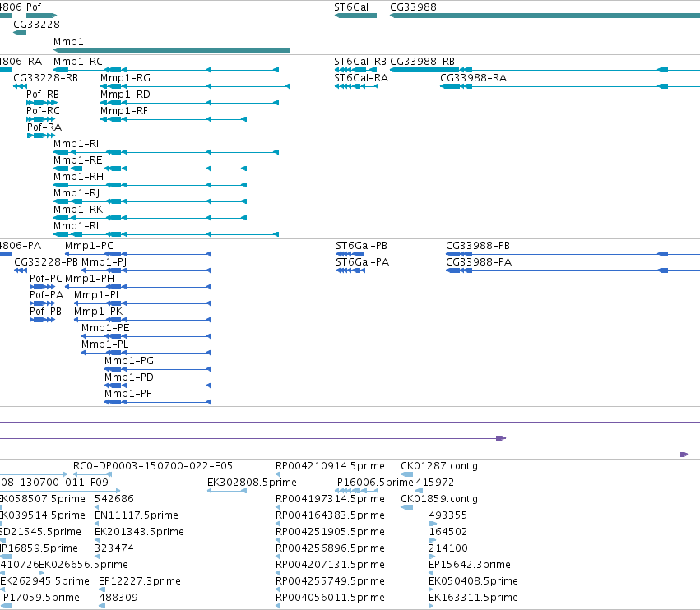700x610 pixels.
Task: Open the Pof-PB protein label
Action: tap(45, 312)
